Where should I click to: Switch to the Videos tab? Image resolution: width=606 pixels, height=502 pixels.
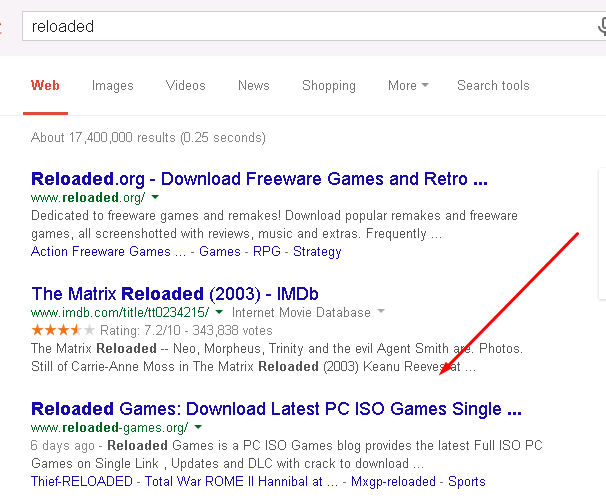pyautogui.click(x=186, y=85)
